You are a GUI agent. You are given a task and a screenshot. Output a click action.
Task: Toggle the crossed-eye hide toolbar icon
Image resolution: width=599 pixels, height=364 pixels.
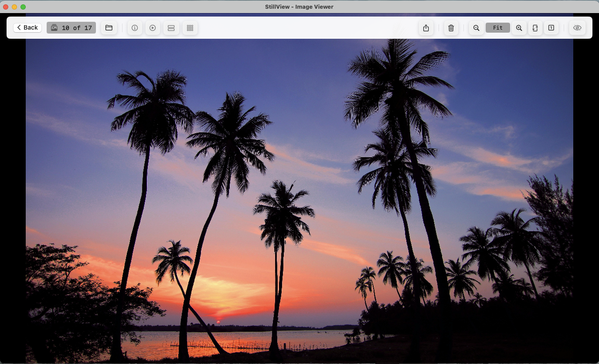[577, 28]
